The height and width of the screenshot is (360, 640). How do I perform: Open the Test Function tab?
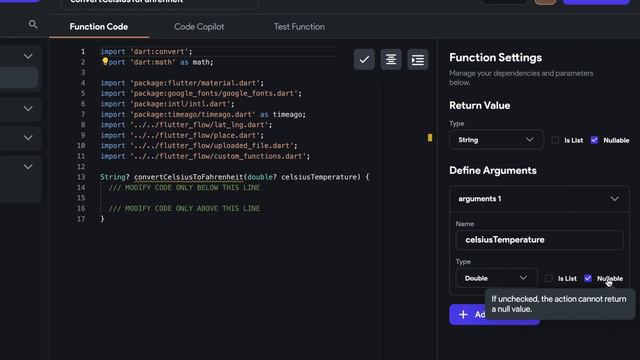pos(299,27)
